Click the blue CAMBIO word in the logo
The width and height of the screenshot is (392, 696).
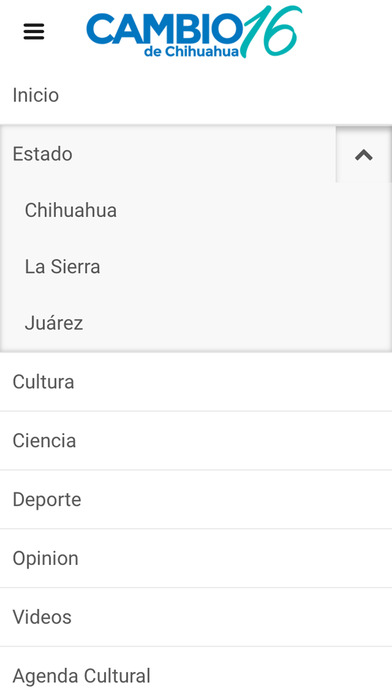165,28
